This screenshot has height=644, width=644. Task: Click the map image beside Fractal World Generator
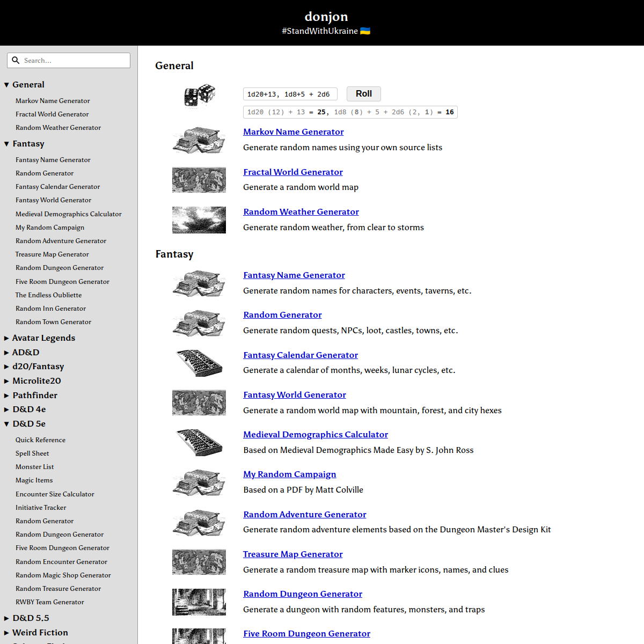tap(199, 180)
